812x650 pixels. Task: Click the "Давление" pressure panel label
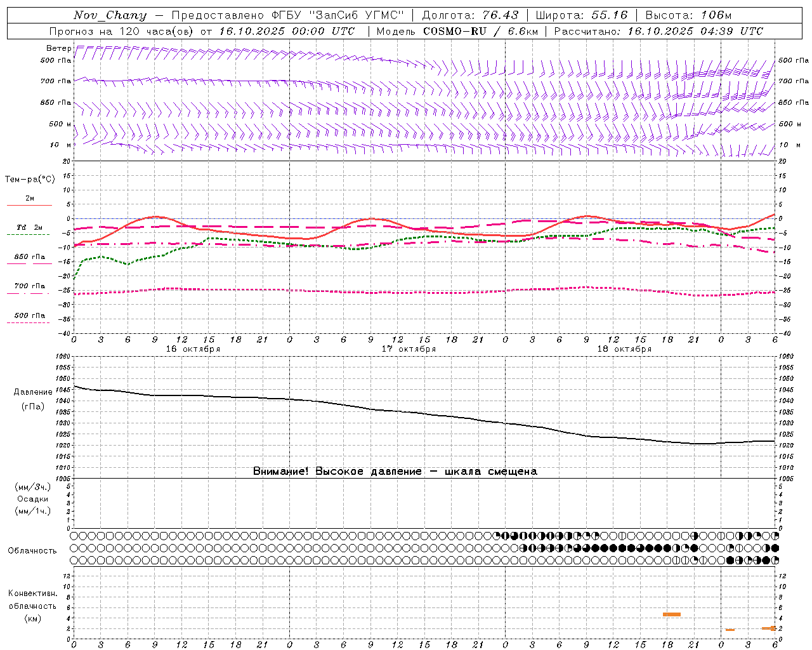pyautogui.click(x=33, y=392)
